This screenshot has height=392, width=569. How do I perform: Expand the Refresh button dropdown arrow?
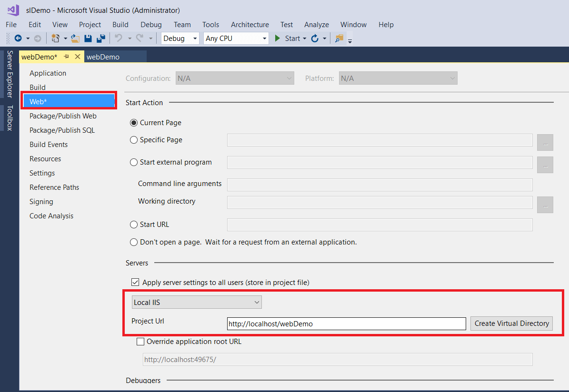coord(324,39)
